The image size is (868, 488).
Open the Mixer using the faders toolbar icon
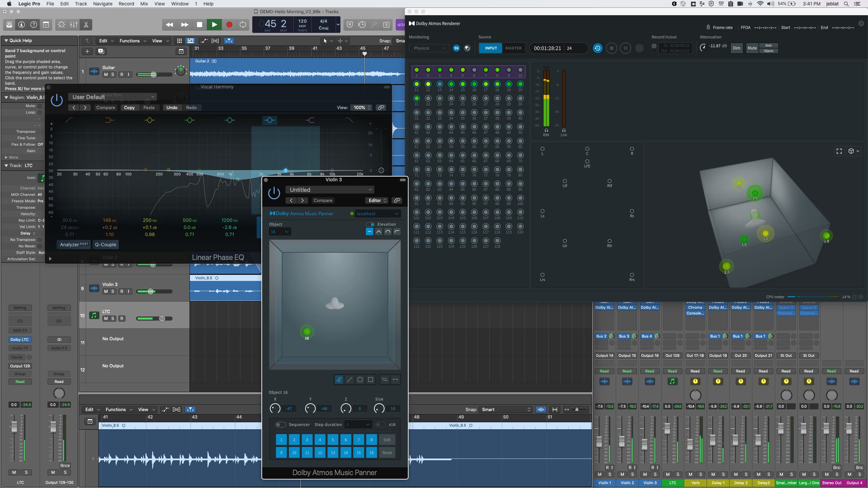coord(73,25)
